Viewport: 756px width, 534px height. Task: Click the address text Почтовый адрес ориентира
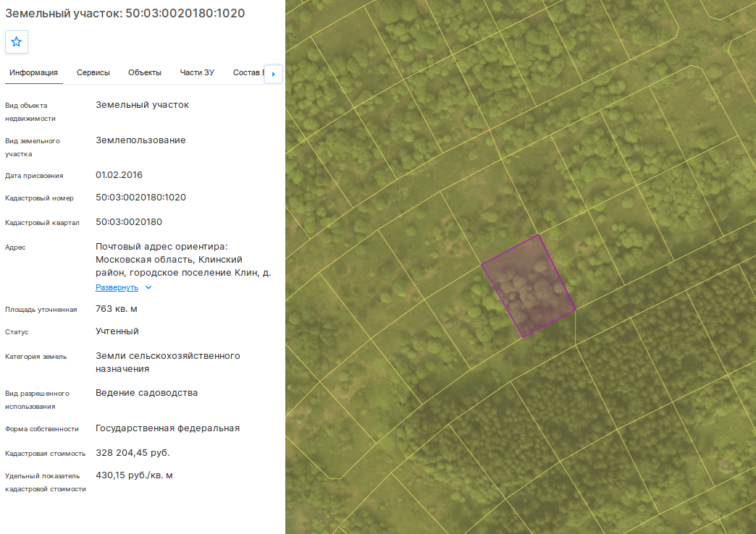[161, 247]
